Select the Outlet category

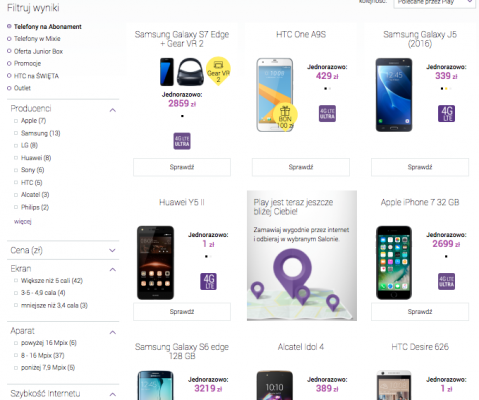pos(22,88)
